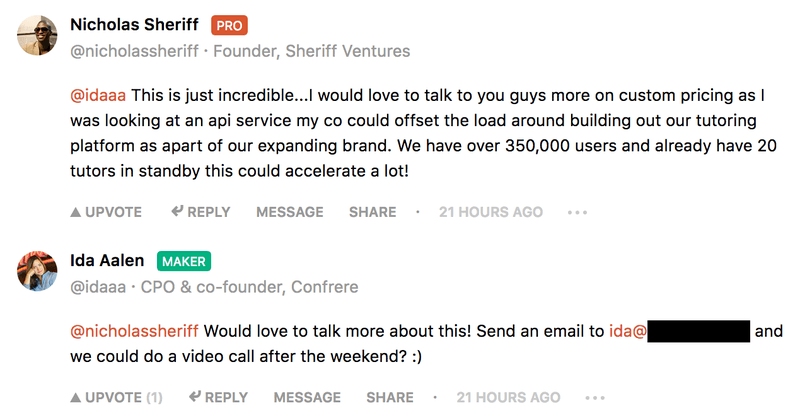Upvote Nicholas Sheriff's comment
This screenshot has height=420, width=800.
106,212
